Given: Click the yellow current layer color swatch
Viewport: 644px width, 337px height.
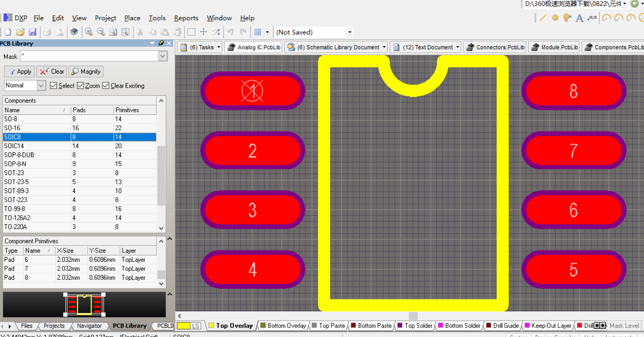Looking at the screenshot, I should point(184,326).
